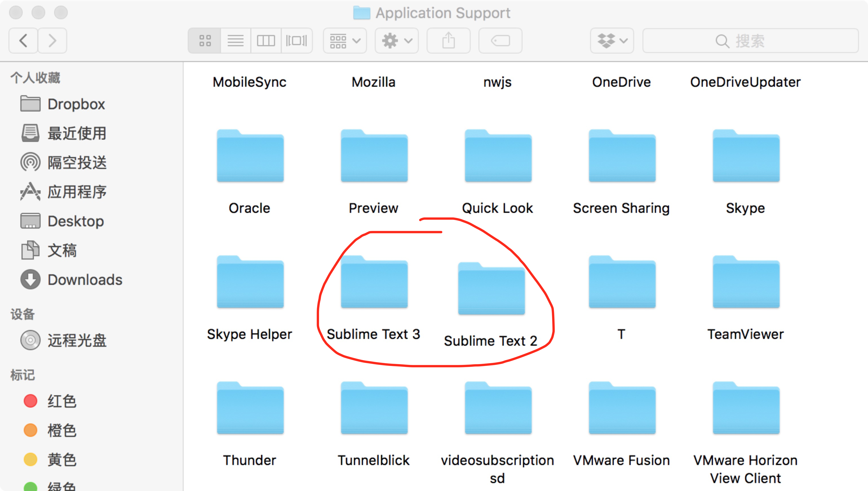Open the item arrangement dropdown
This screenshot has width=868, height=491.
point(345,41)
